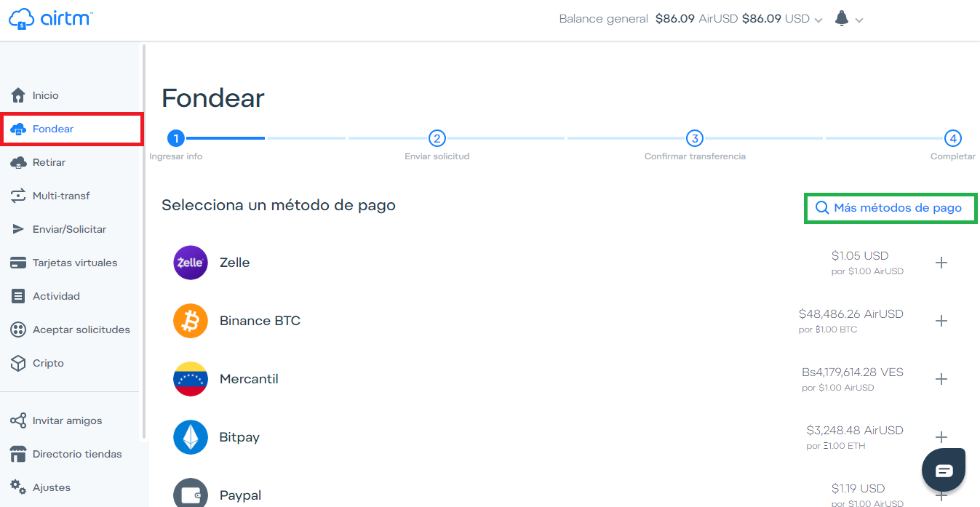Click the Binance BTC bitcoin icon
The height and width of the screenshot is (507, 980).
coord(191,321)
